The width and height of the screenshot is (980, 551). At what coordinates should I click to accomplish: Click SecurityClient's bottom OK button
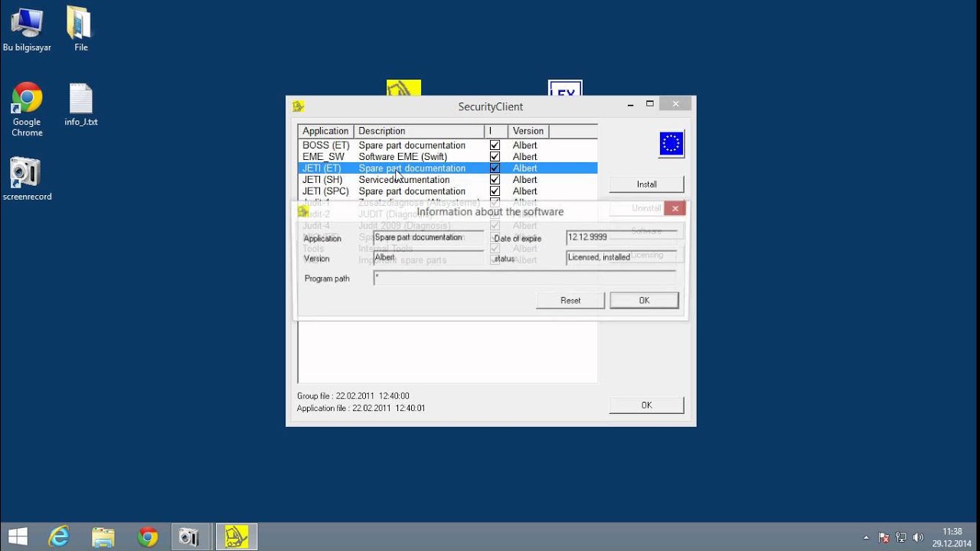coord(646,406)
